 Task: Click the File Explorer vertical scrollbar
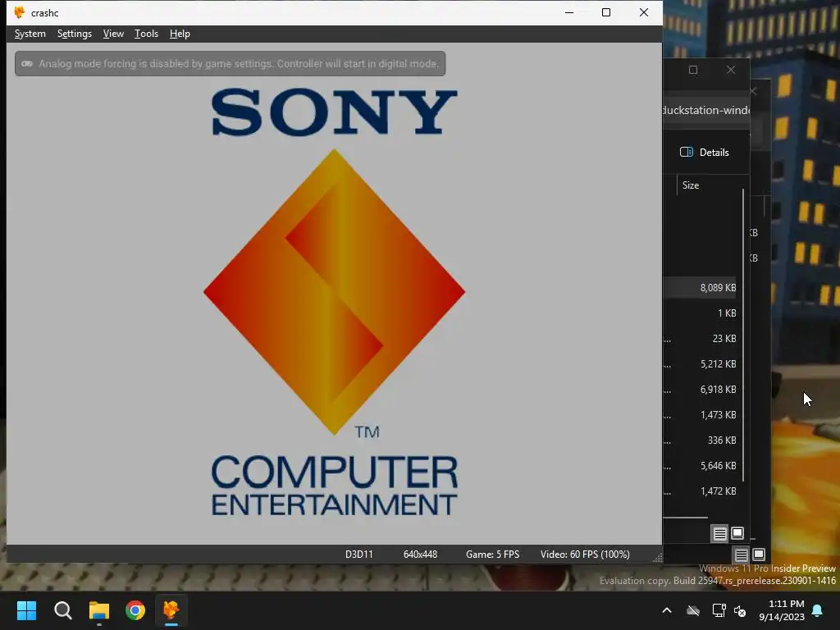click(x=743, y=335)
